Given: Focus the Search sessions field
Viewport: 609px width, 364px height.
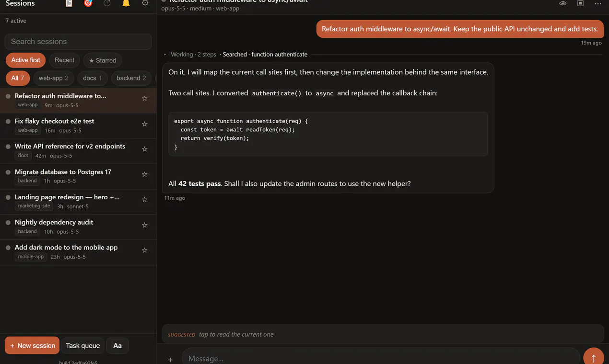Looking at the screenshot, I should [x=78, y=42].
